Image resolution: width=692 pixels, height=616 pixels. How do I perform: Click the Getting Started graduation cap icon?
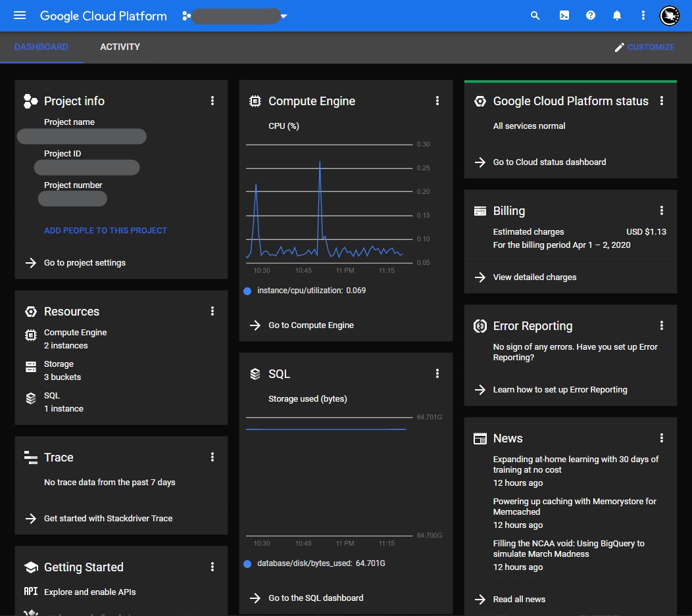[x=31, y=567]
